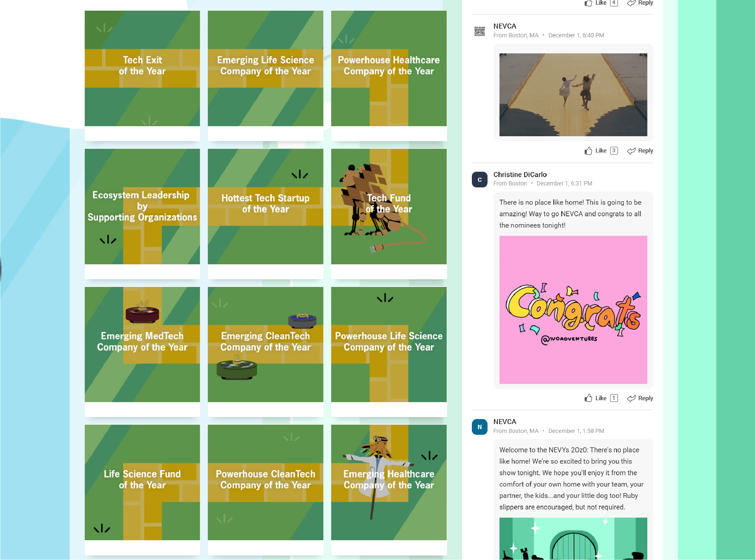Open the Tech Exit of the Year card

click(x=142, y=76)
